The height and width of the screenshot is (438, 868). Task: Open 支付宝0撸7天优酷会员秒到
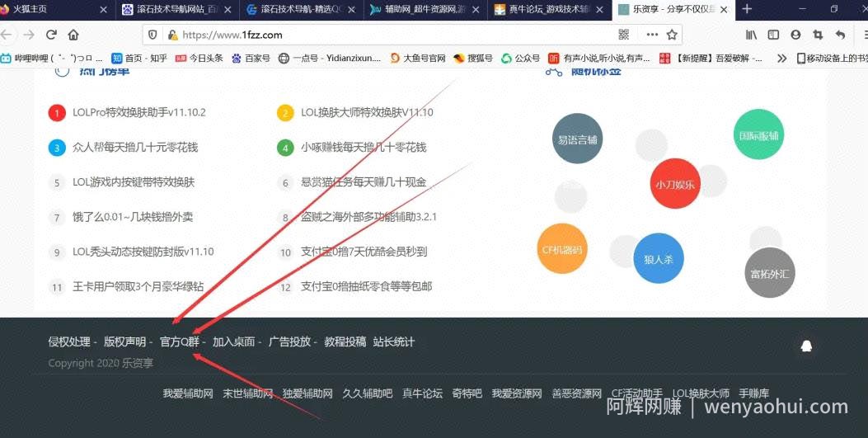364,252
